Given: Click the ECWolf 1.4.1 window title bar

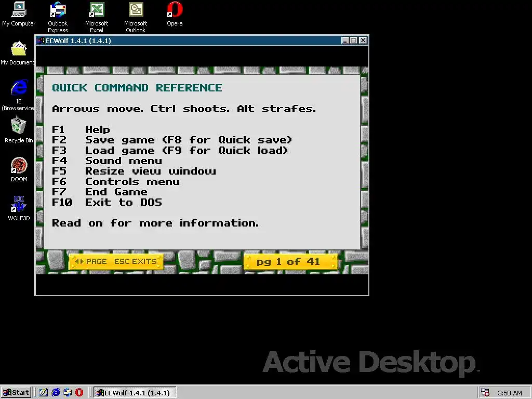Looking at the screenshot, I should 202,41.
